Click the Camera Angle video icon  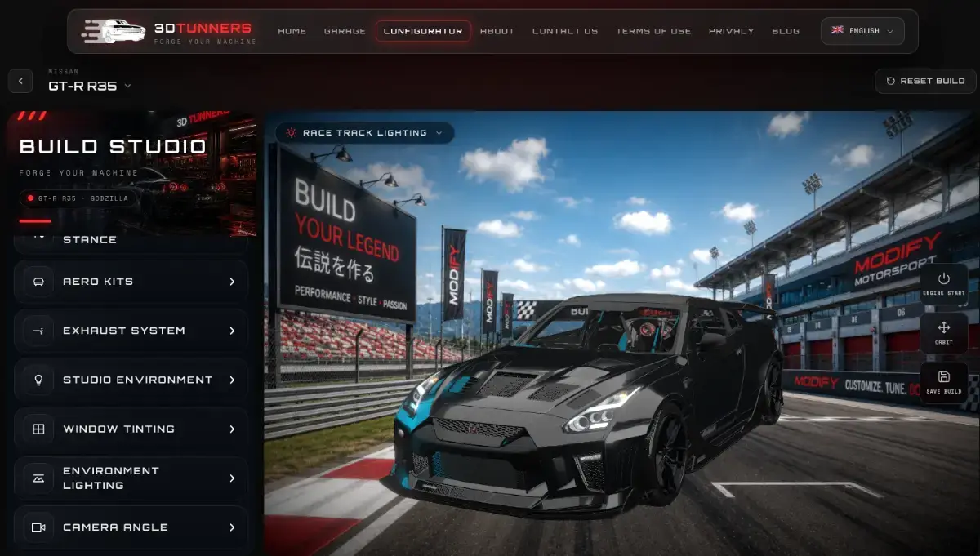coord(38,527)
